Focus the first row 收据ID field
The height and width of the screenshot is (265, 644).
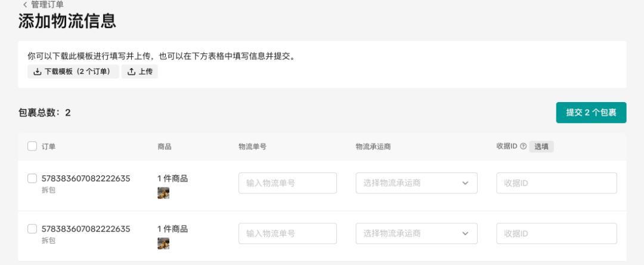point(556,183)
